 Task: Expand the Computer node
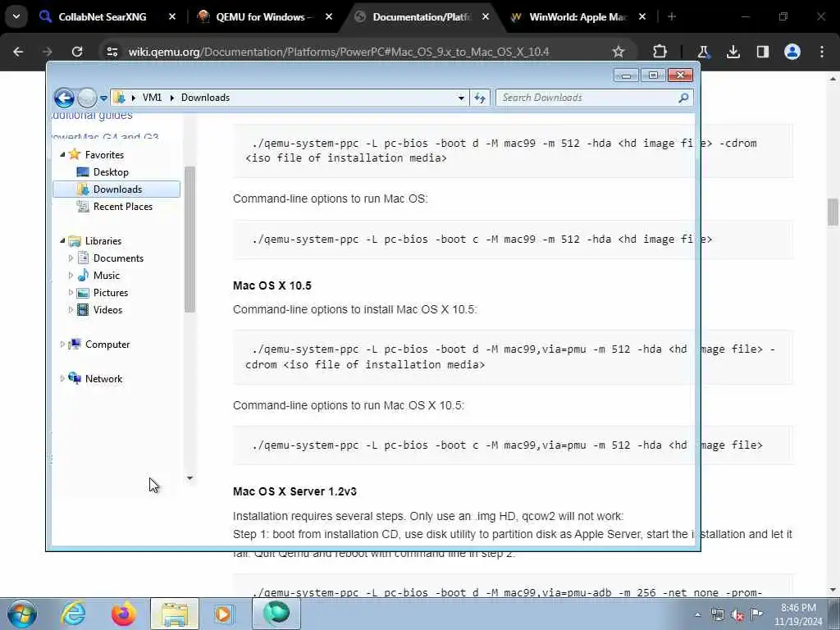point(62,344)
